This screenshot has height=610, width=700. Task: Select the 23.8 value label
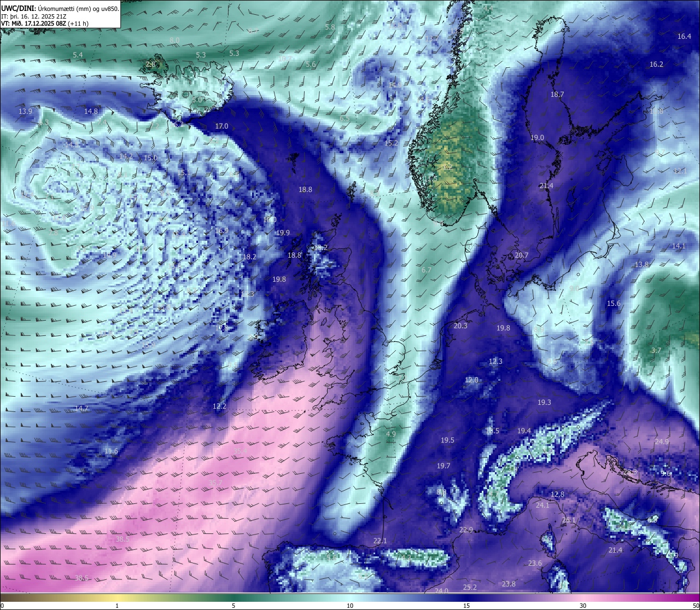pyautogui.click(x=509, y=584)
